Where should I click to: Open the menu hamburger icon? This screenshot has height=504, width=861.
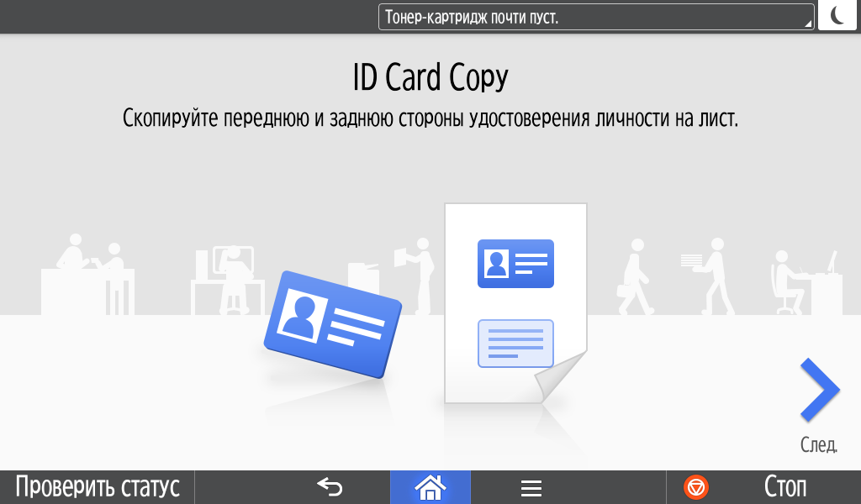click(x=531, y=487)
